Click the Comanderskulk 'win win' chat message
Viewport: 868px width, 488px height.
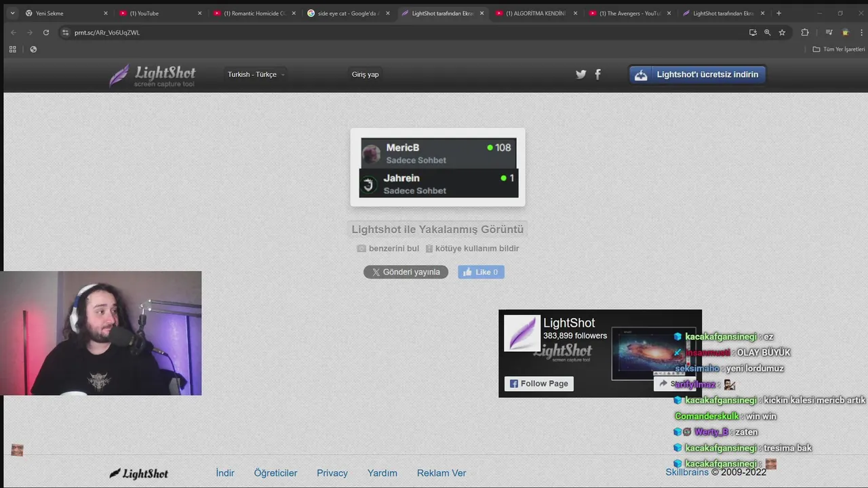(725, 416)
